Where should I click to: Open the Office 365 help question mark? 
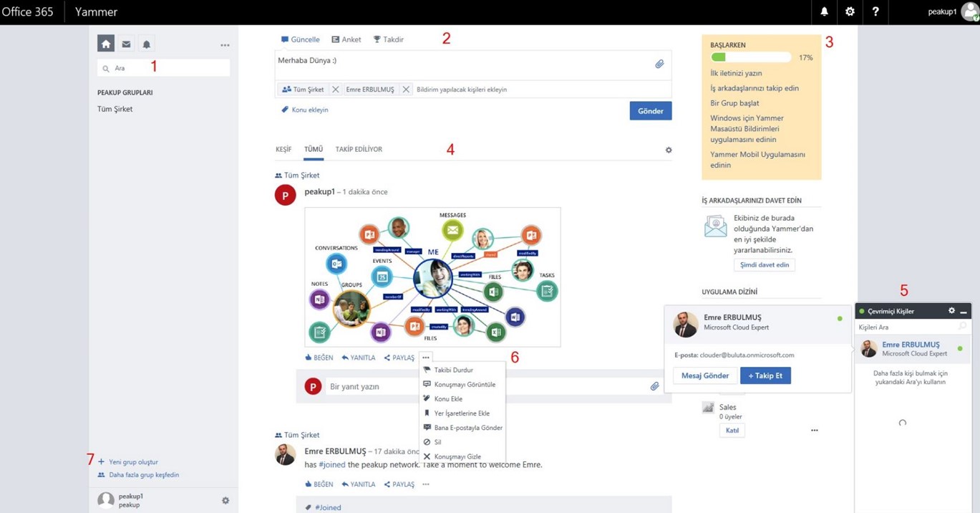point(875,12)
